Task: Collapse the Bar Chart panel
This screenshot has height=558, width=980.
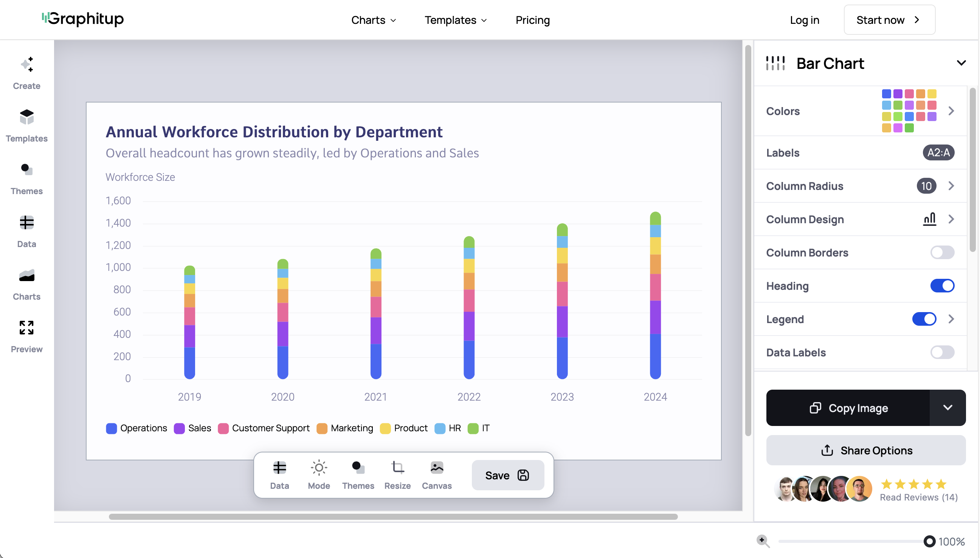Action: (x=962, y=63)
